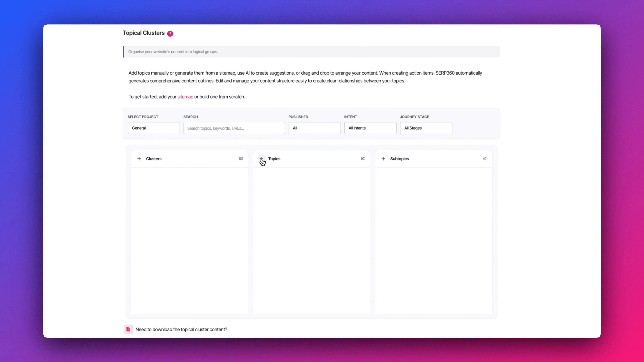
Task: Click the Clusters column header label
Action: click(153, 159)
